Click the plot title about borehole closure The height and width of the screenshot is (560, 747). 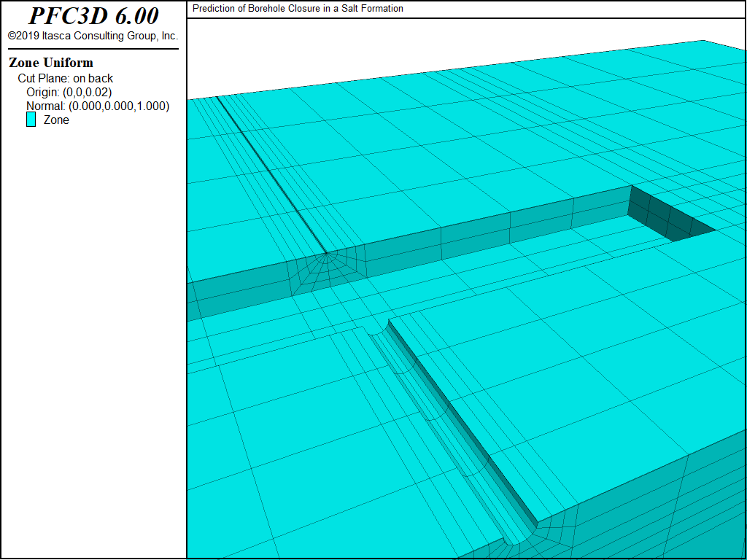tap(298, 9)
